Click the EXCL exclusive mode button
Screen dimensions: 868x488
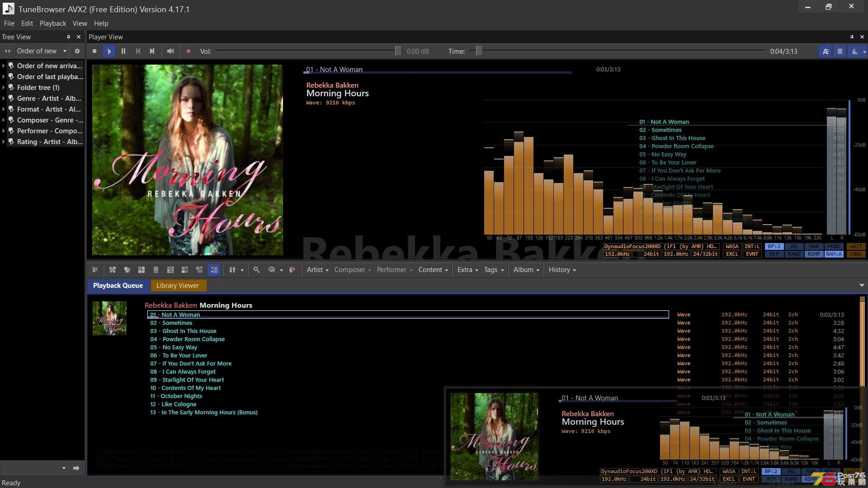click(x=732, y=254)
